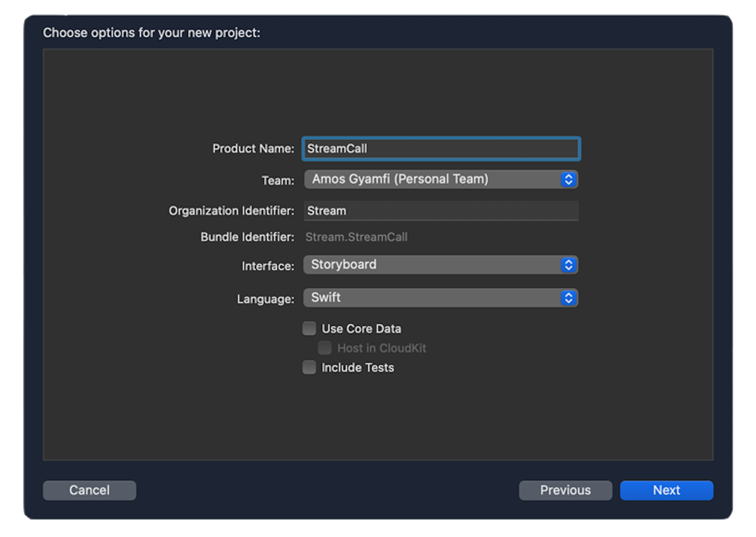Change Language from Swift
756x537 pixels.
tap(439, 298)
